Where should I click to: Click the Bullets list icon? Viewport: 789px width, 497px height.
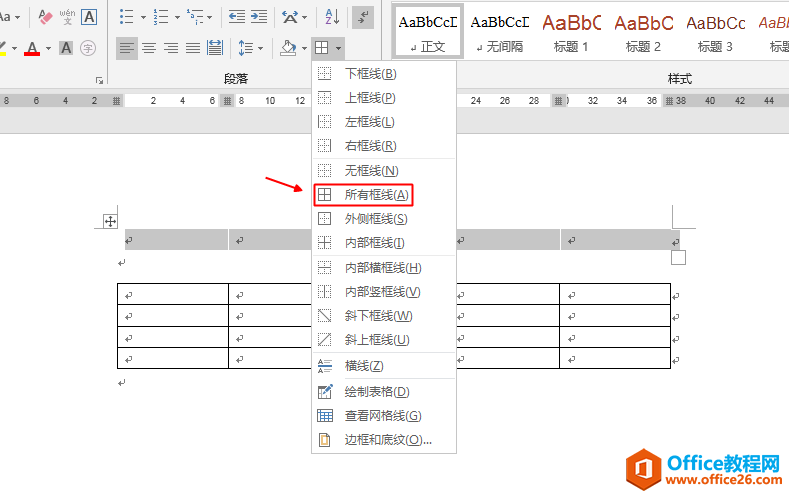point(126,17)
